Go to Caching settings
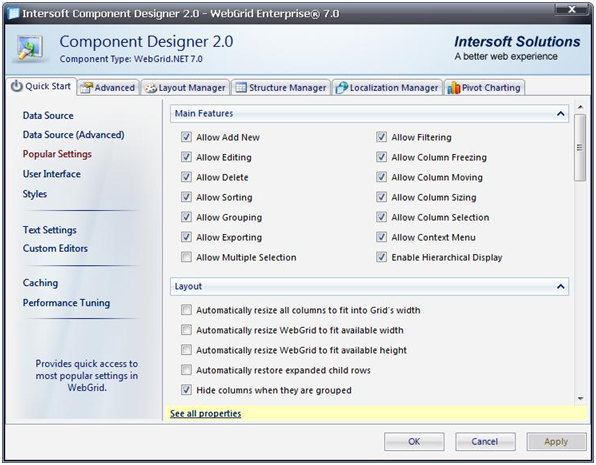Image resolution: width=596 pixels, height=465 pixels. 40,283
